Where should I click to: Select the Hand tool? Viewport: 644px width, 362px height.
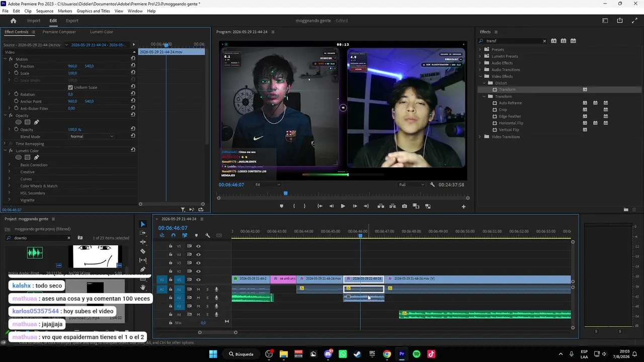tap(143, 288)
